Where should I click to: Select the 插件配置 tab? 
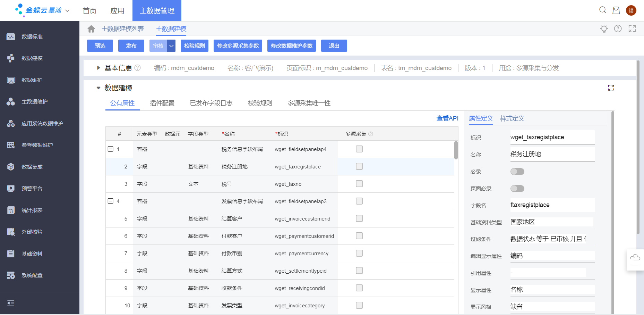point(162,103)
